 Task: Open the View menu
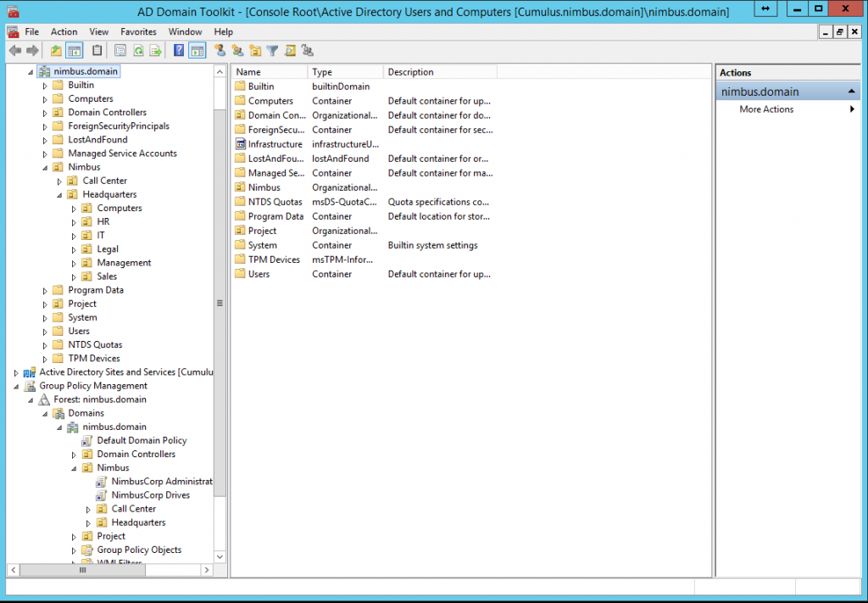(x=99, y=31)
